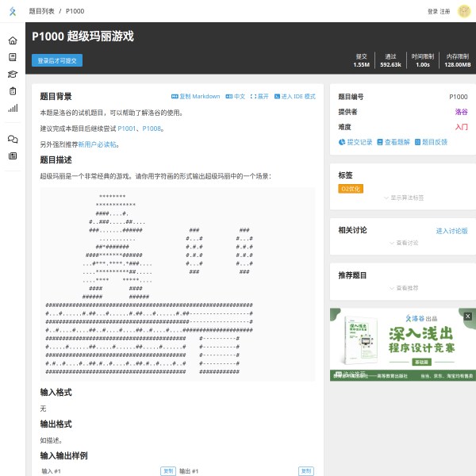Open the chat bubbles discussion icon

(13, 139)
